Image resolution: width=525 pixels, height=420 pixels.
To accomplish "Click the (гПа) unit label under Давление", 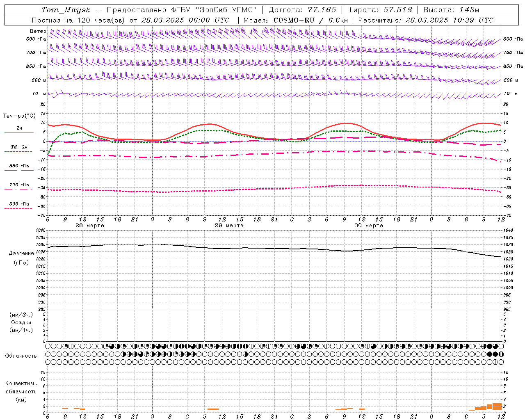I will click(x=21, y=263).
